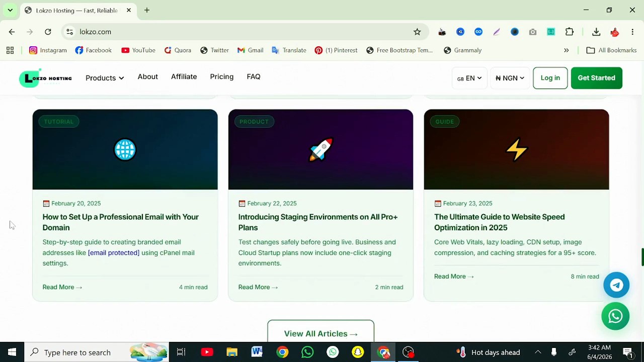Open the browser Extensions puzzle icon
Screen dimensions: 644x362
570,32
